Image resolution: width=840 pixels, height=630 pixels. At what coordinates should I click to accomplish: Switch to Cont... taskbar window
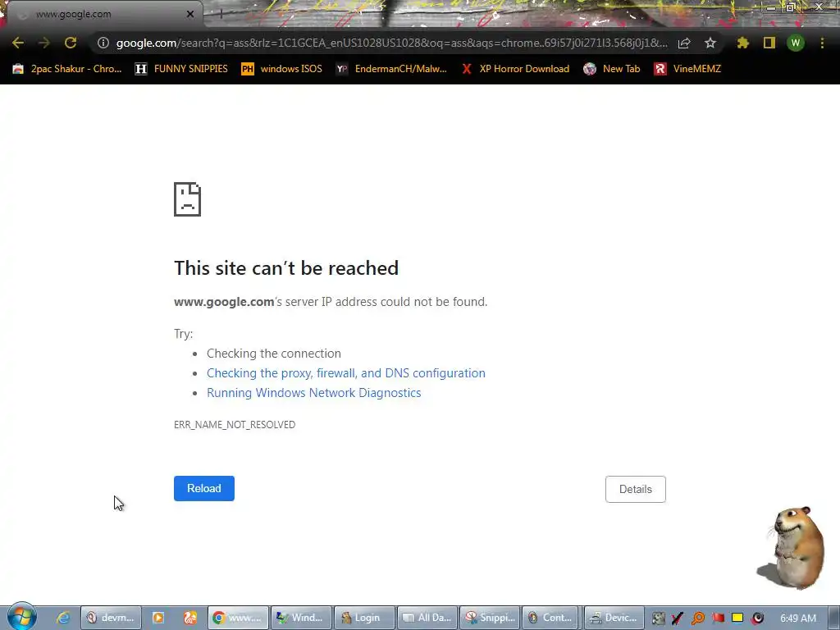tap(550, 618)
